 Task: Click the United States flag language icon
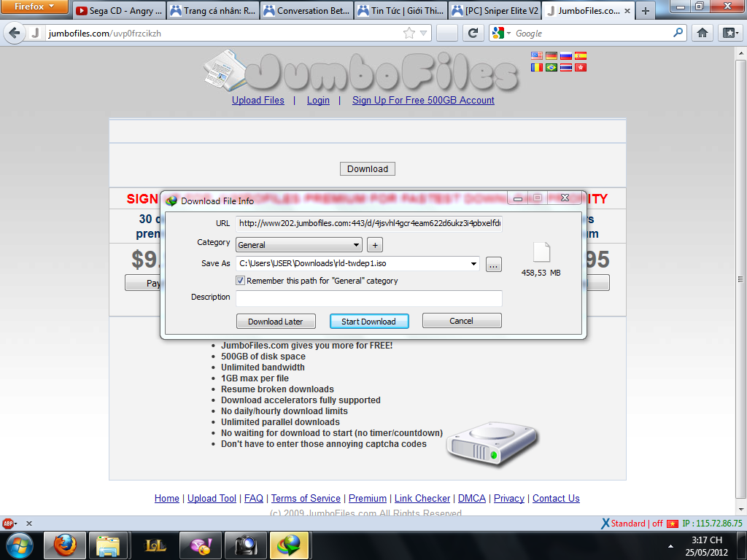(536, 55)
